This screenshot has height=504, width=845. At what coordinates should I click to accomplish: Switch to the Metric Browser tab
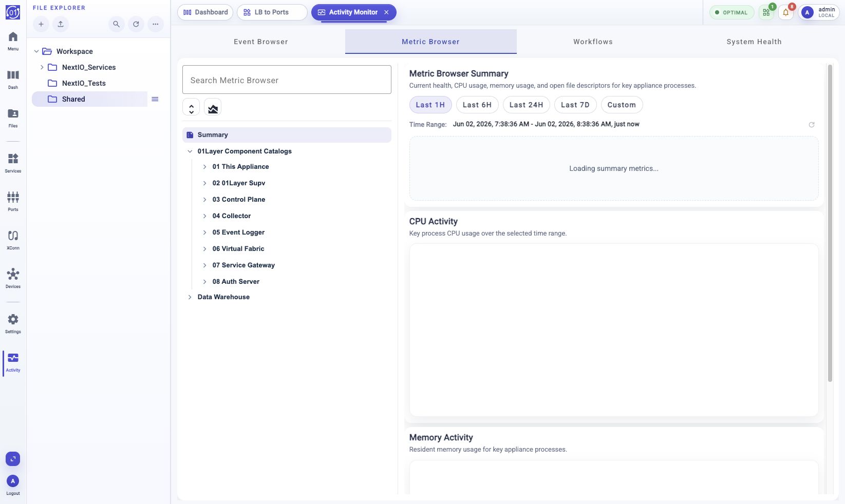(x=431, y=42)
